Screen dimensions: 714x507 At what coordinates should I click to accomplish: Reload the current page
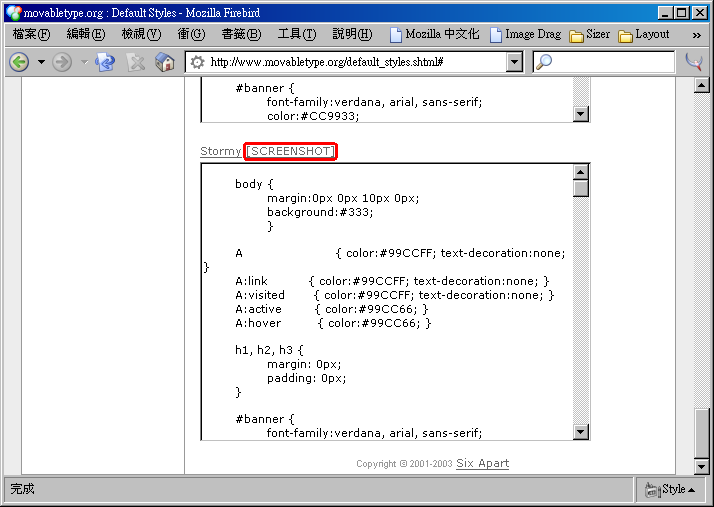click(x=105, y=62)
